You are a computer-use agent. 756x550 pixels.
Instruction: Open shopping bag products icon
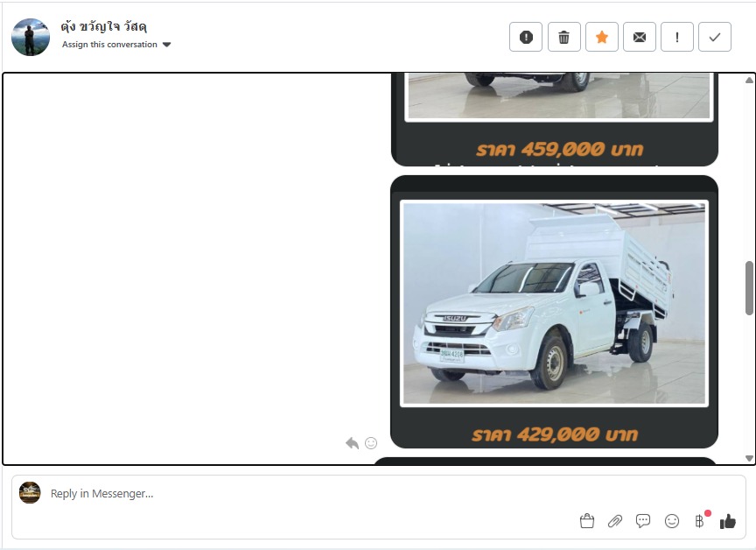tap(587, 521)
